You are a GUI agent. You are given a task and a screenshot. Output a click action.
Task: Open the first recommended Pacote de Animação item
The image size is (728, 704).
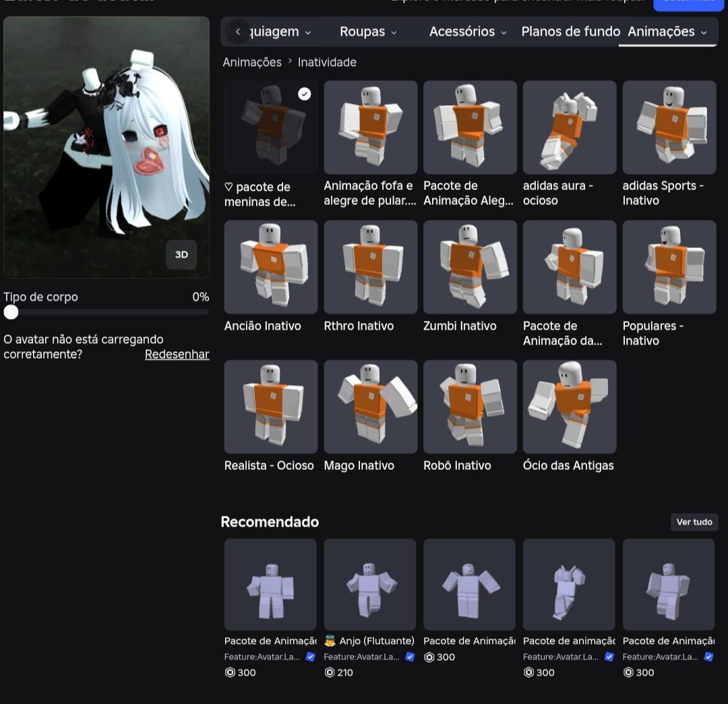point(270,585)
